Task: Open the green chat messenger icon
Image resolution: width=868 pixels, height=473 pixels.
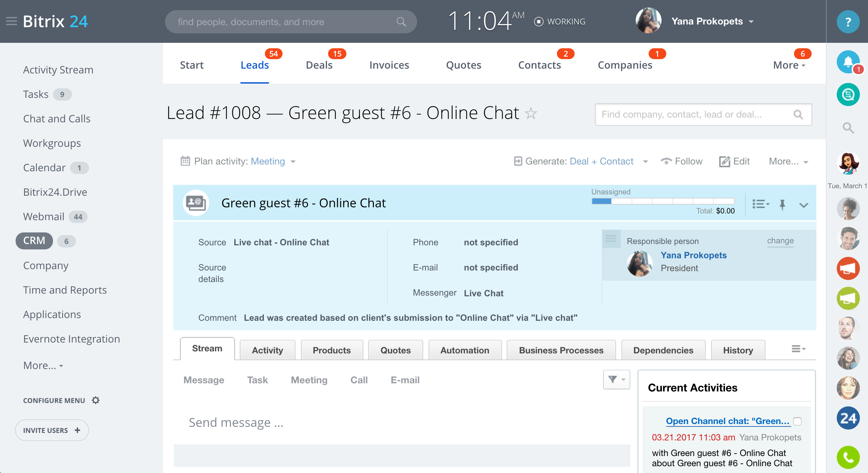Action: (848, 94)
